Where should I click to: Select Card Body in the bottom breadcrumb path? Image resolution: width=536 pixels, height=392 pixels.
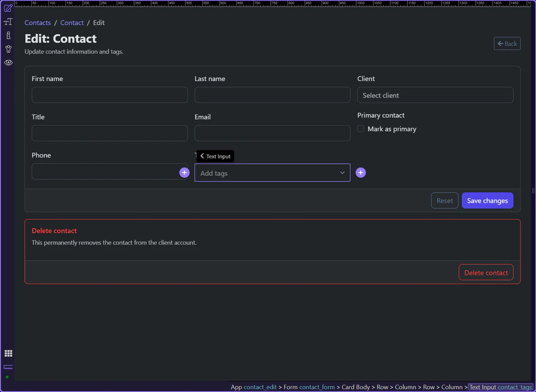pyautogui.click(x=356, y=387)
